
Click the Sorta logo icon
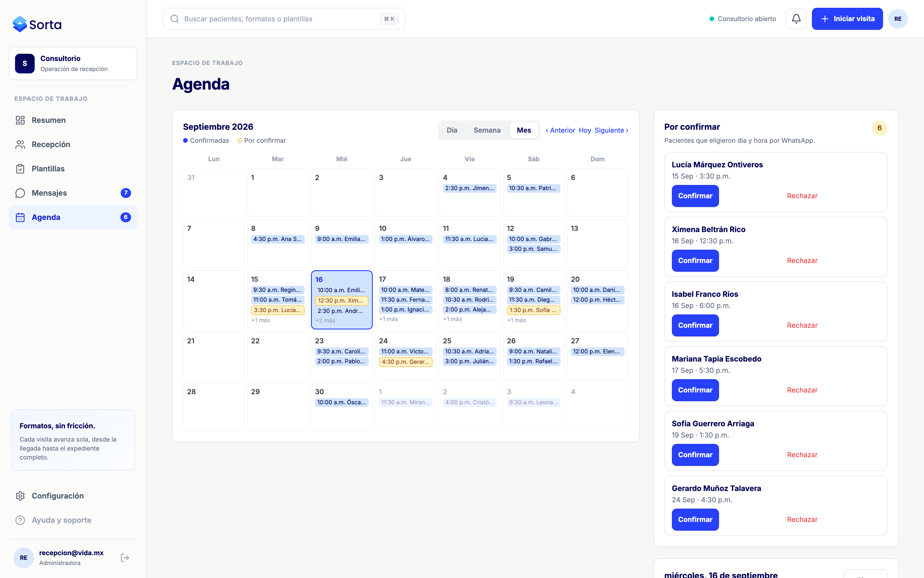pos(19,25)
